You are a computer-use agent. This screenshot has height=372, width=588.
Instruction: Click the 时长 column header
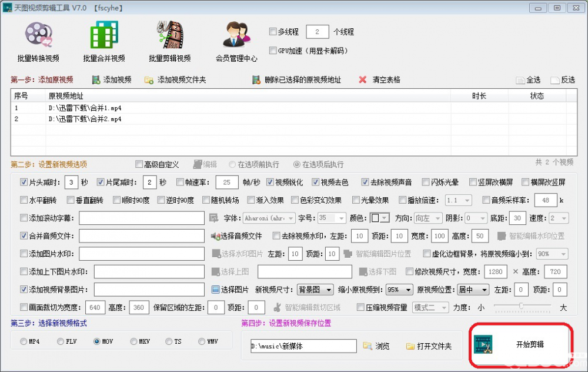coord(479,96)
